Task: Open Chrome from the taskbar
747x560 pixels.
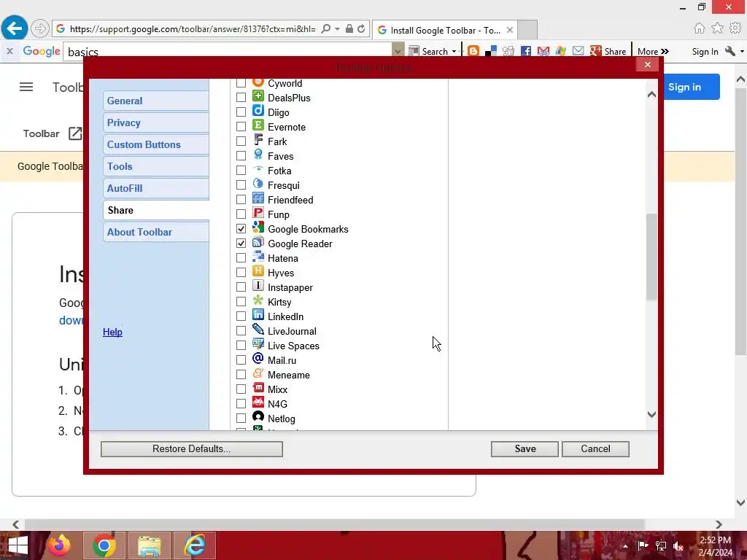Action: 104,545
